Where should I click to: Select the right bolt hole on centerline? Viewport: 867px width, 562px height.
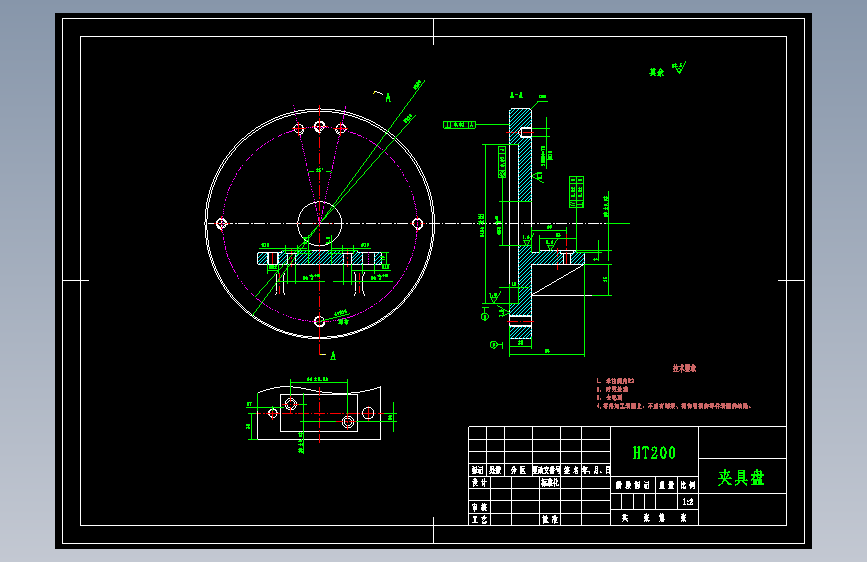[417, 223]
